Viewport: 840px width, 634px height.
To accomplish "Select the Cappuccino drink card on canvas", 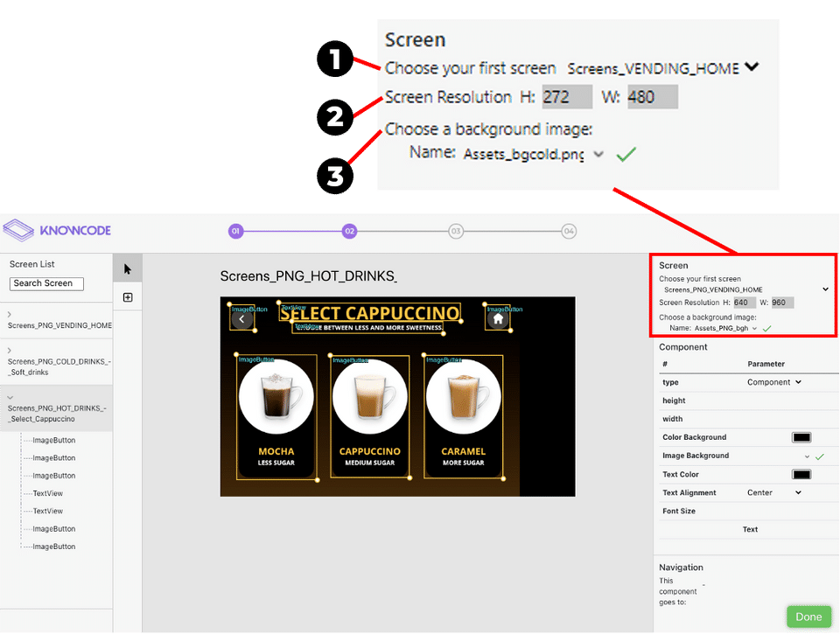I will (x=369, y=416).
